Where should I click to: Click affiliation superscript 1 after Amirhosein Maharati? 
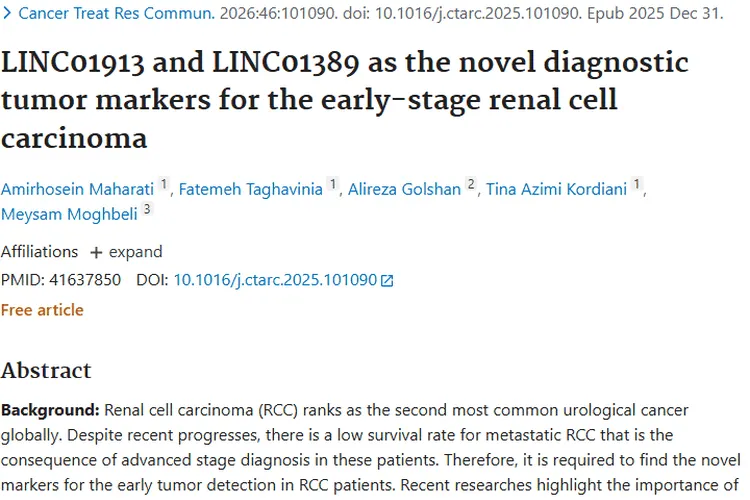(x=165, y=185)
